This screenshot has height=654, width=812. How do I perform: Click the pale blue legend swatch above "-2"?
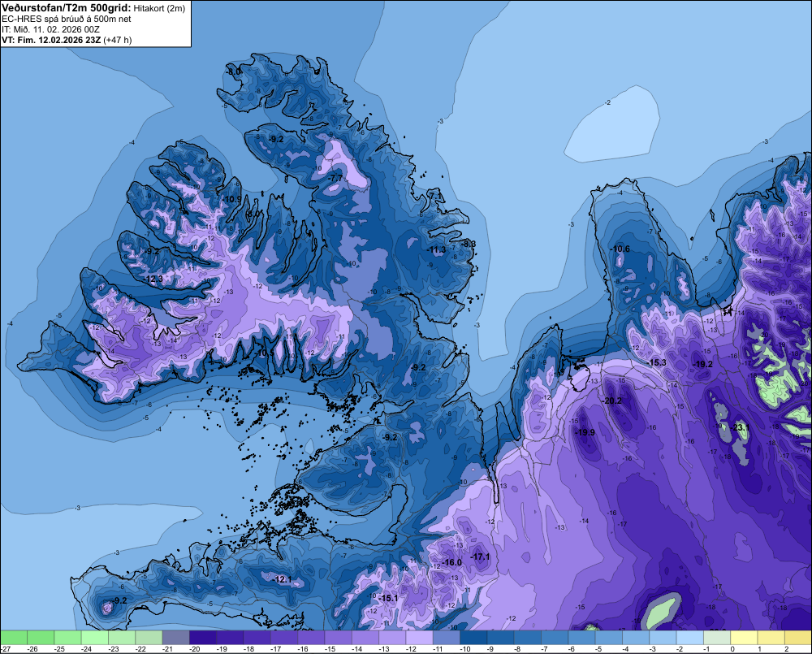[x=689, y=637]
